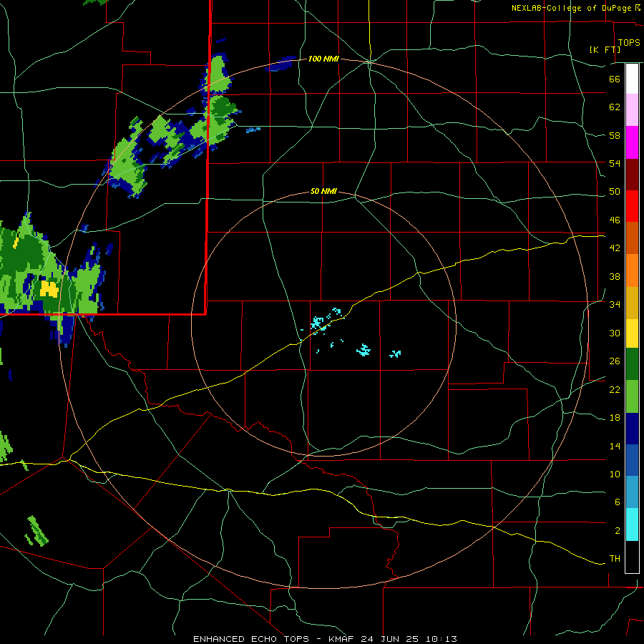644x644 pixels.
Task: Click the white swatch on the tops legend
Action: point(632,79)
